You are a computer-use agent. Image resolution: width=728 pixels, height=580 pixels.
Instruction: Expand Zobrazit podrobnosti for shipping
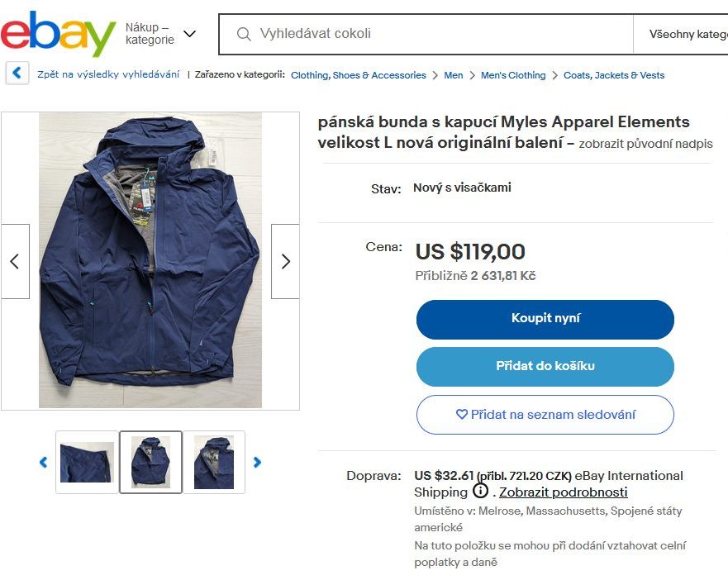(x=566, y=492)
